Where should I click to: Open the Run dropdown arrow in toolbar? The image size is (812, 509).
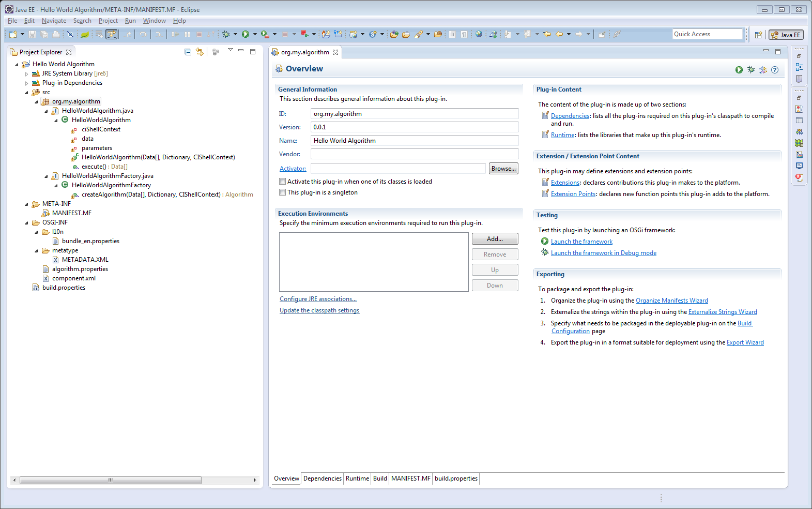tap(255, 34)
